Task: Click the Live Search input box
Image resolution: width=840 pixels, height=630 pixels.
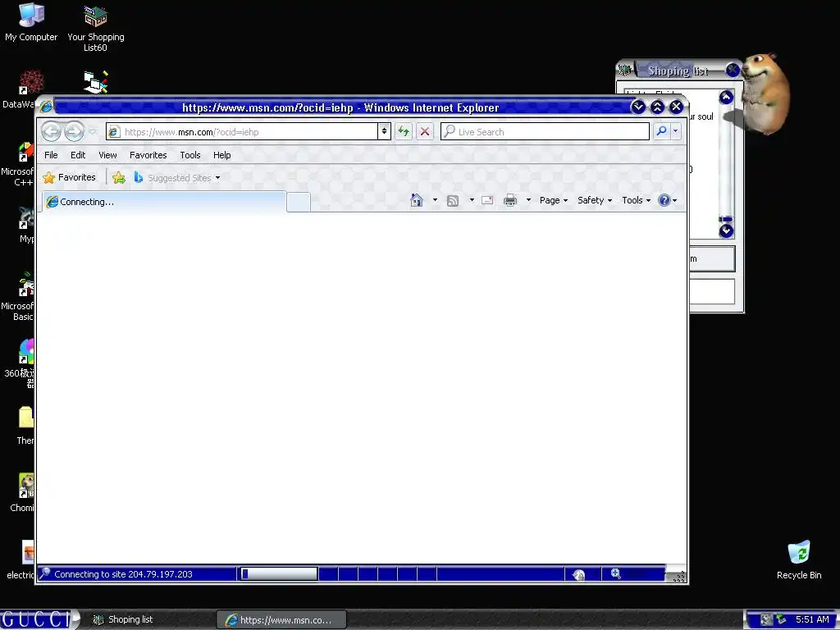Action: tap(545, 132)
